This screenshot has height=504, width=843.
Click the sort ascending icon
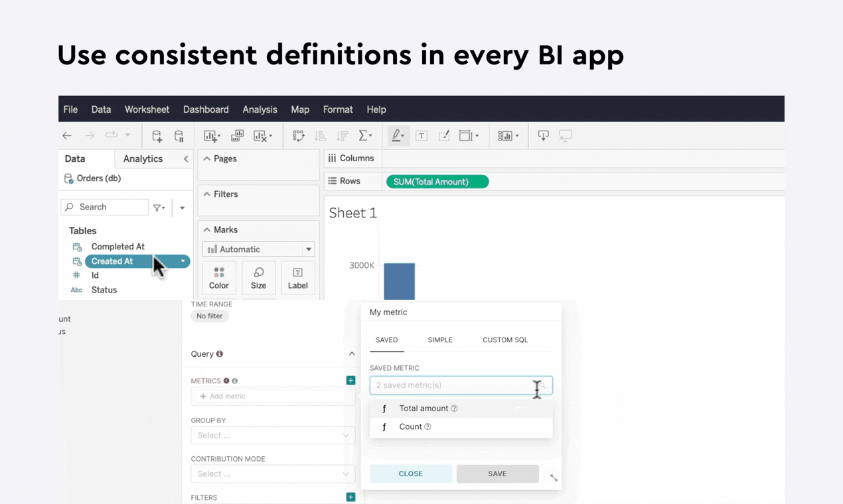pyautogui.click(x=321, y=136)
